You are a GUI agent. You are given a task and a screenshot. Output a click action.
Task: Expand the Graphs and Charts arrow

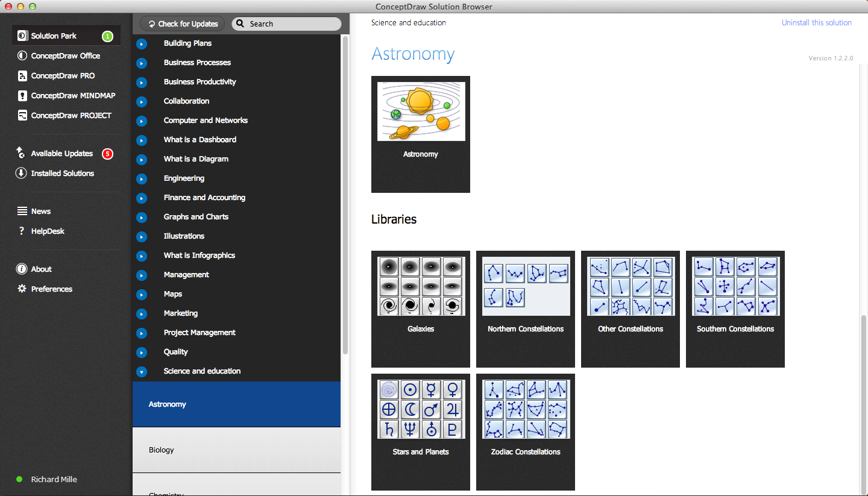click(x=142, y=217)
